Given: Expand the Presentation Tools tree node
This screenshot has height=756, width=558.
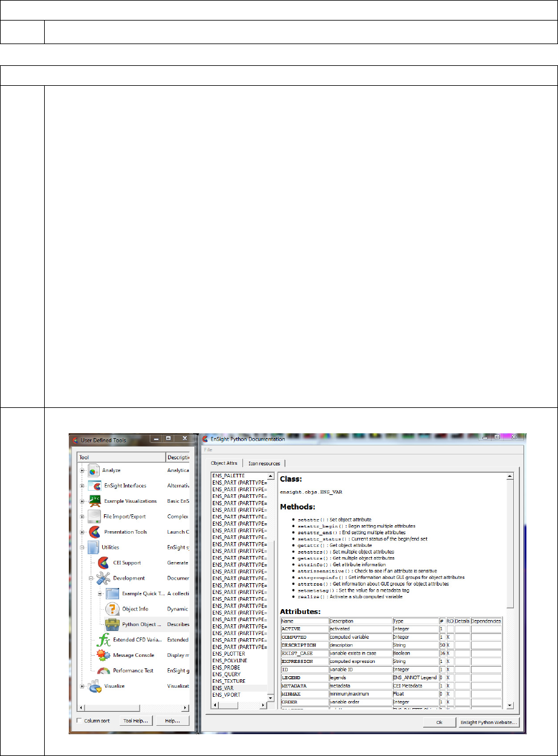Looking at the screenshot, I should pyautogui.click(x=82, y=532).
